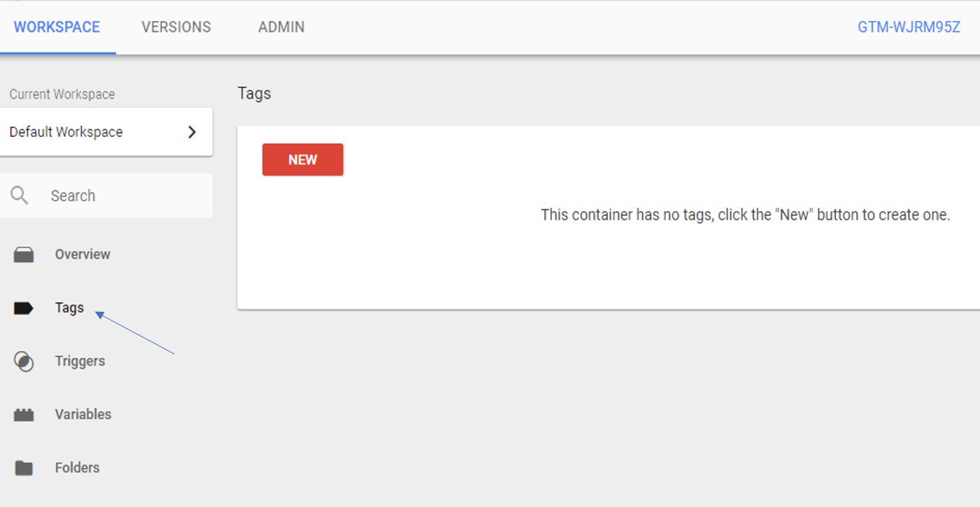Focus the Search input field
980x507 pixels.
pyautogui.click(x=106, y=196)
